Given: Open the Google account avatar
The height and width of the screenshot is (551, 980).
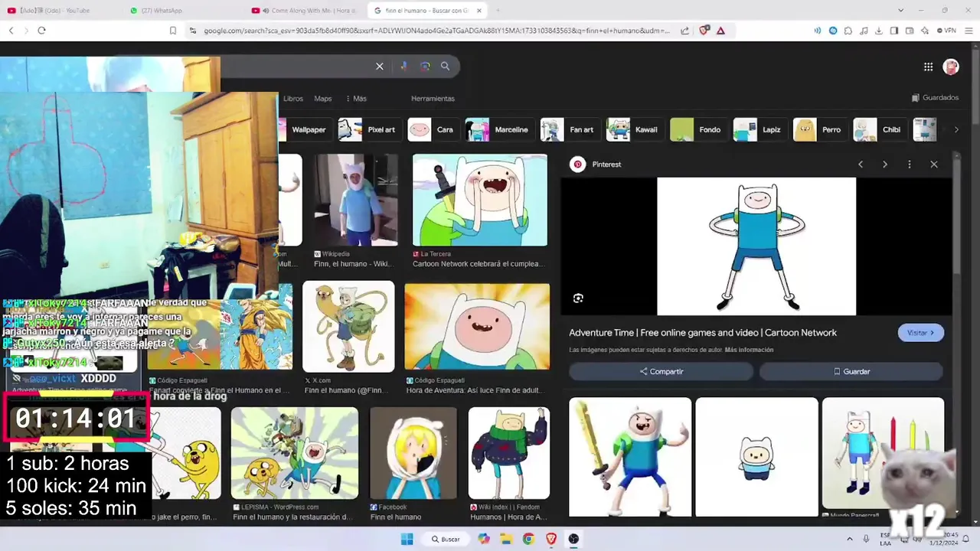Looking at the screenshot, I should (x=951, y=67).
